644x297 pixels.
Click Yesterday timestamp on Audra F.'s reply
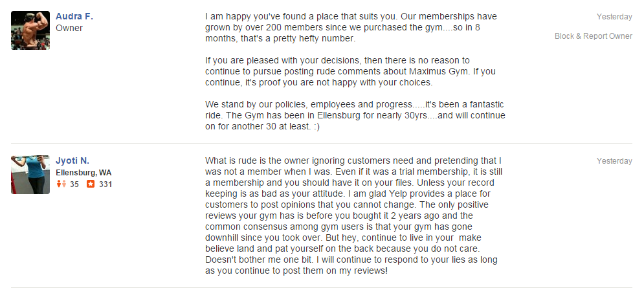614,17
